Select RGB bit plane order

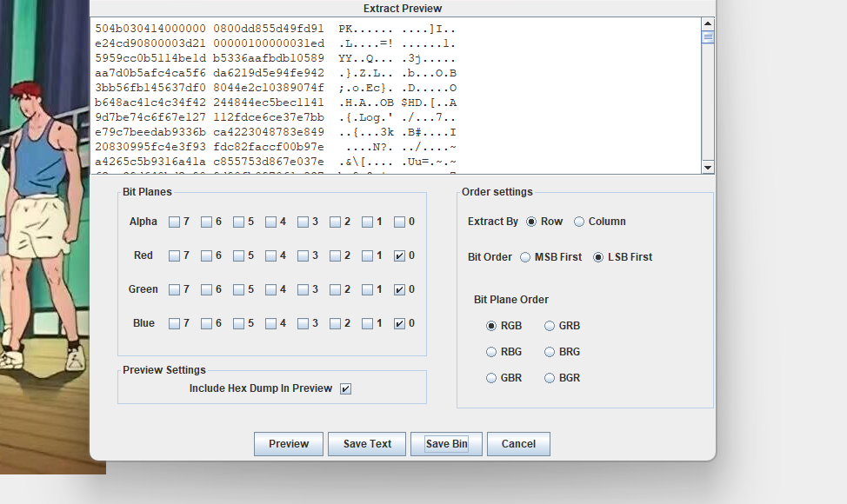[x=491, y=326]
